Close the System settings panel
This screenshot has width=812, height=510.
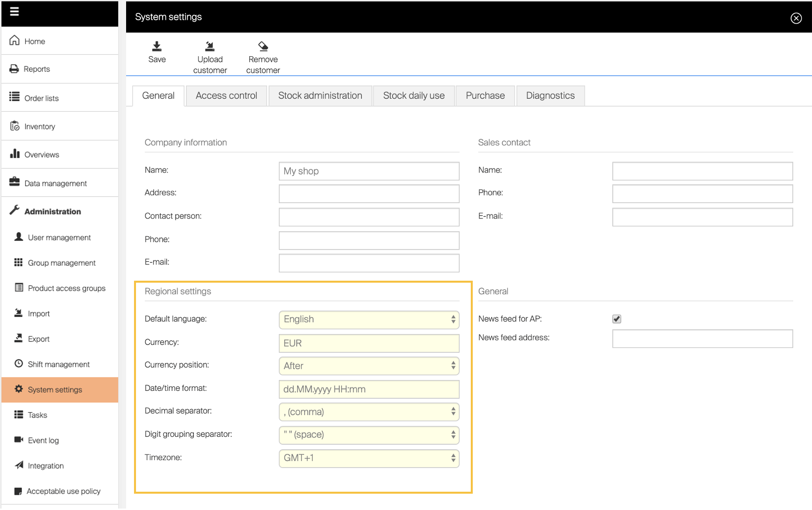pyautogui.click(x=796, y=18)
